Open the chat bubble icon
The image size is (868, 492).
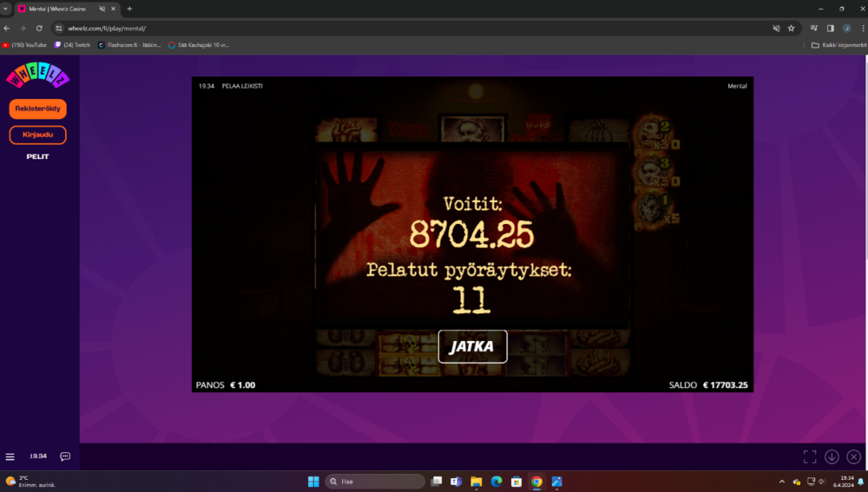point(65,456)
